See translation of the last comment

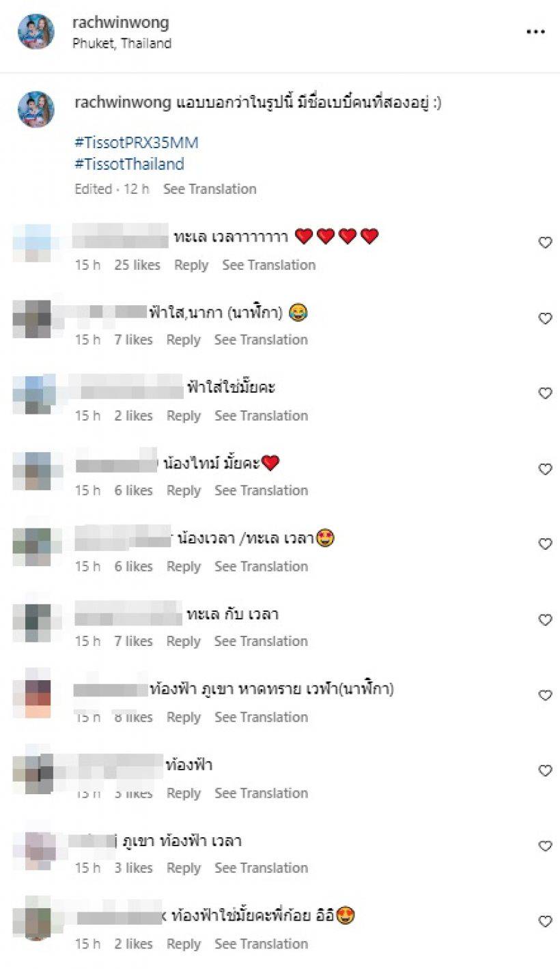tap(261, 944)
